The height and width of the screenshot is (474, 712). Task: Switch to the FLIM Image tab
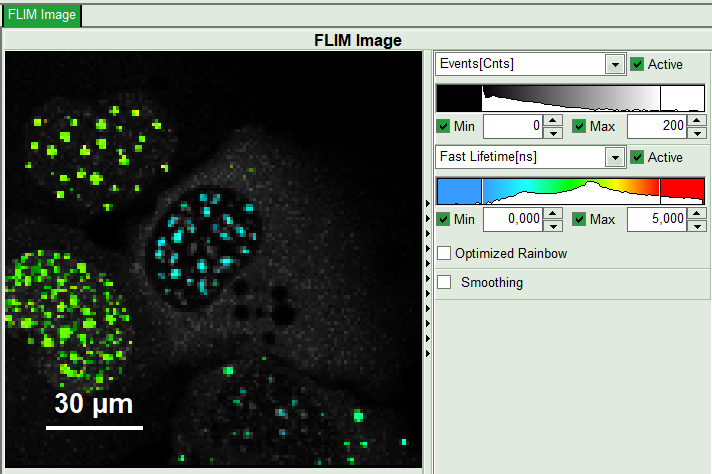[x=40, y=15]
